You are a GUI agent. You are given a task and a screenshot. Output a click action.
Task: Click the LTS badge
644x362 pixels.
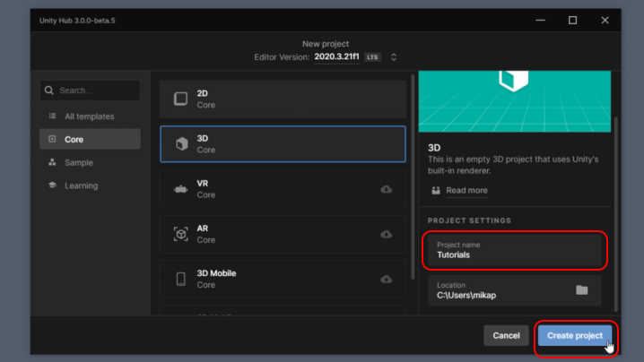pyautogui.click(x=372, y=57)
